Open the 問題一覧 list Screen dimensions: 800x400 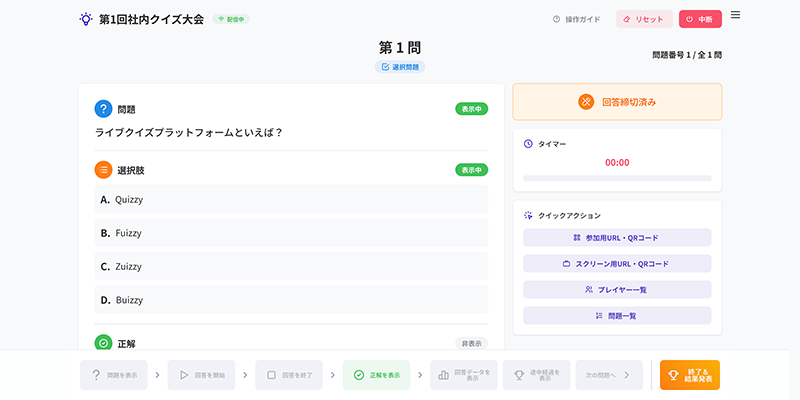tap(617, 316)
